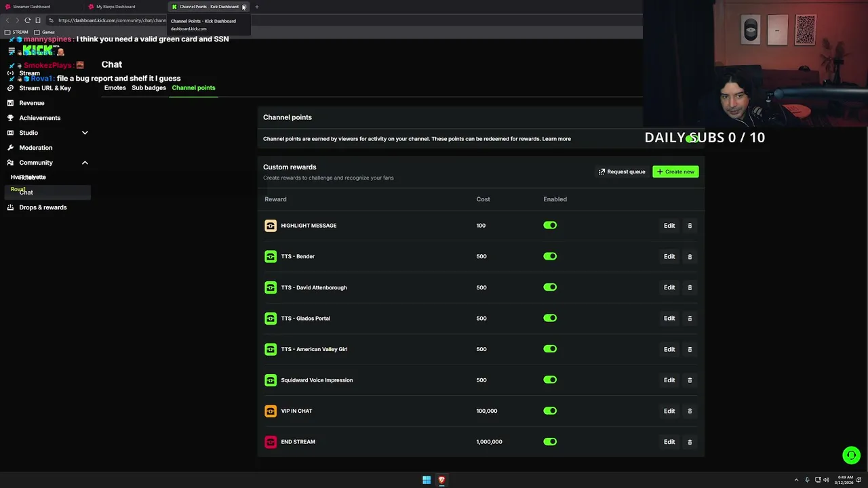Turn off the VIP IN CHAT toggle

pos(550,411)
